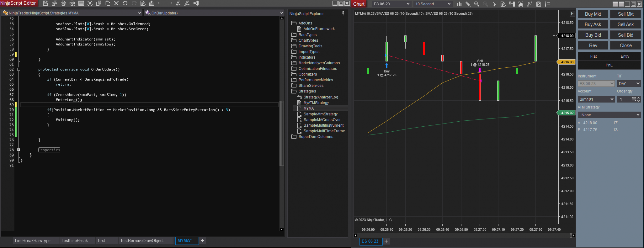Click the Cut scissors icon

pos(90,3)
